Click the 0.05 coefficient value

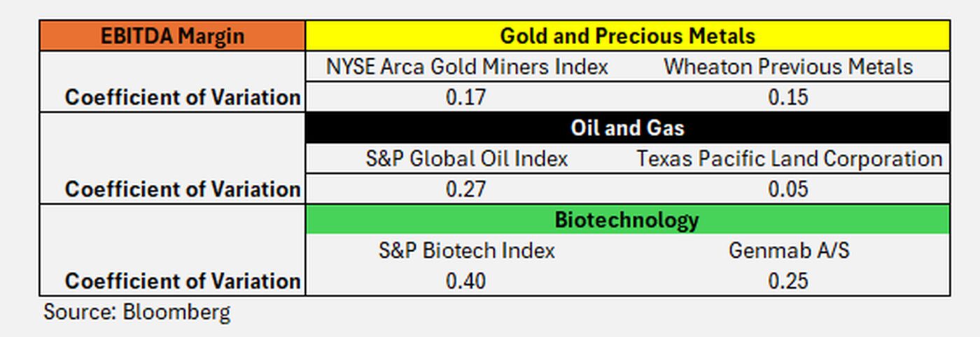788,189
